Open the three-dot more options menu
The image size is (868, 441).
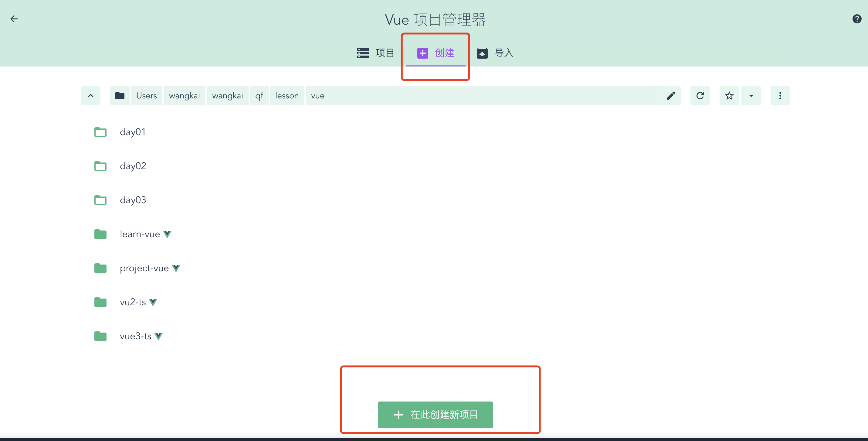(x=780, y=96)
